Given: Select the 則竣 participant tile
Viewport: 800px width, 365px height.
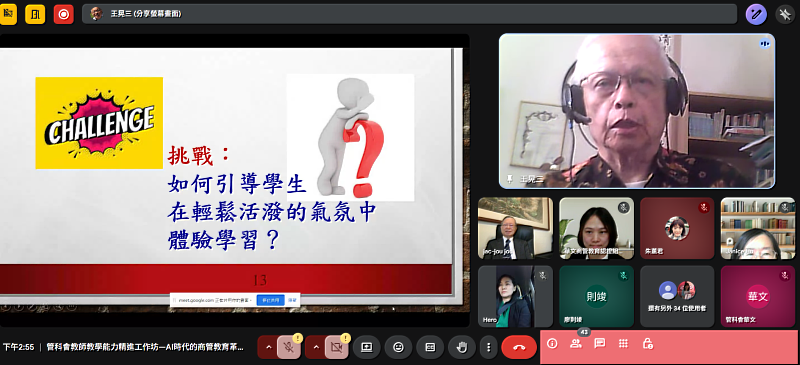Looking at the screenshot, I should pyautogui.click(x=596, y=296).
